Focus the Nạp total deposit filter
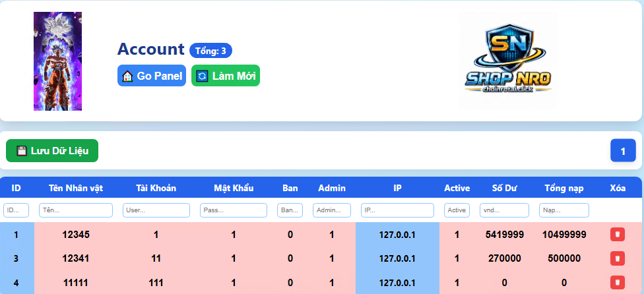The width and height of the screenshot is (644, 294). (564, 210)
